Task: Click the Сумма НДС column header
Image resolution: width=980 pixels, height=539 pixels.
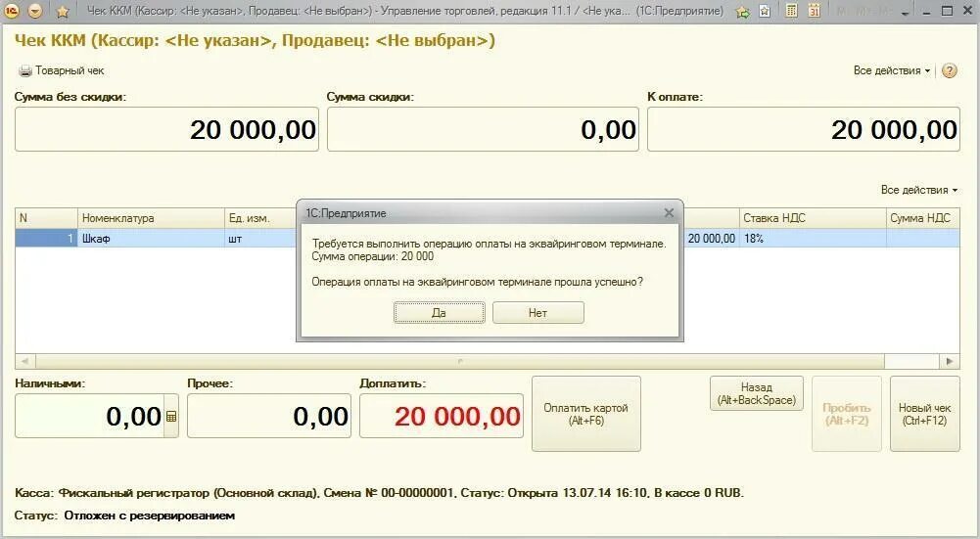Action: pos(923,218)
